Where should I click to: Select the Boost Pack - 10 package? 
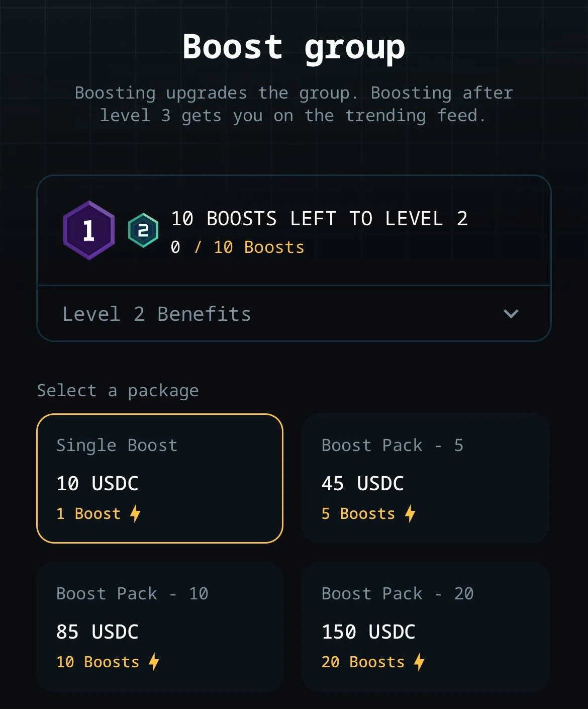pyautogui.click(x=160, y=628)
